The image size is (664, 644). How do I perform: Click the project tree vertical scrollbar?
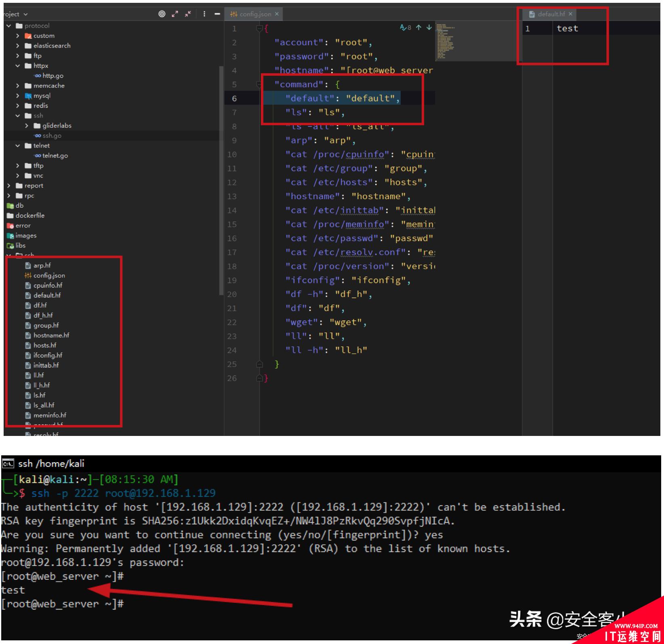pyautogui.click(x=221, y=180)
